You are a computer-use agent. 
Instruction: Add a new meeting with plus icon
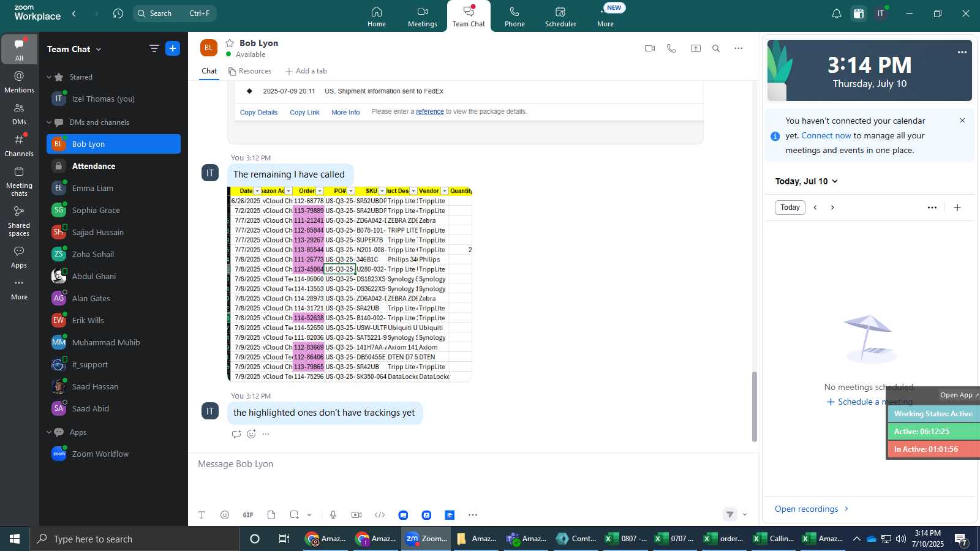[957, 208]
